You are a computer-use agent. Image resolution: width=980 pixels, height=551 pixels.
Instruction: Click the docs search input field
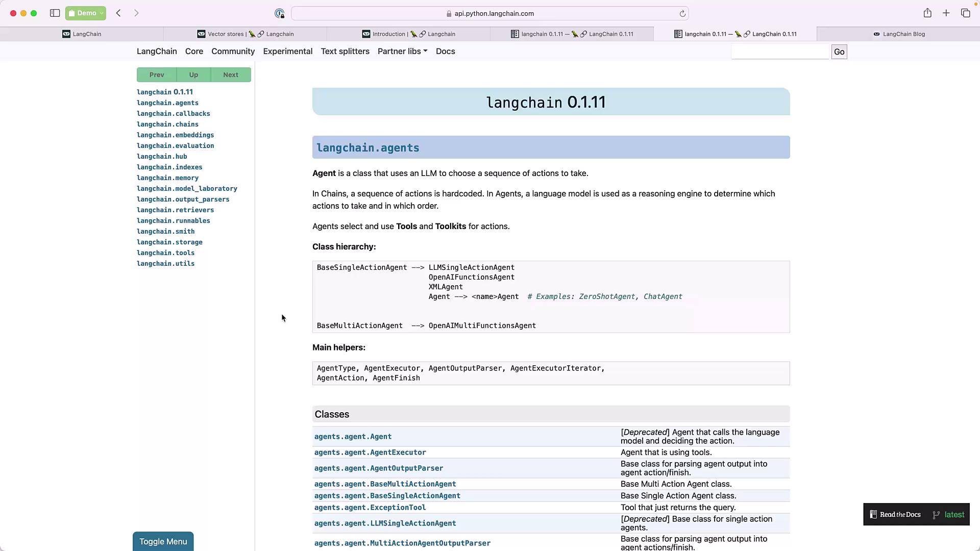pos(780,52)
